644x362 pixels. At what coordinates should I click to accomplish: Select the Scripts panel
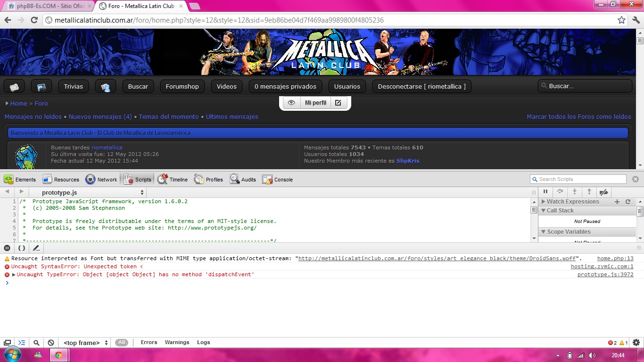tap(137, 179)
